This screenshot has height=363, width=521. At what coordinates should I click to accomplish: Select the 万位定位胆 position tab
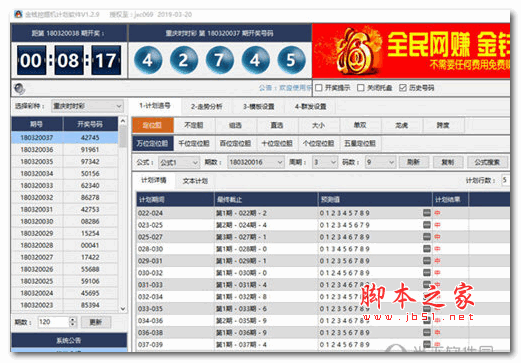(152, 144)
